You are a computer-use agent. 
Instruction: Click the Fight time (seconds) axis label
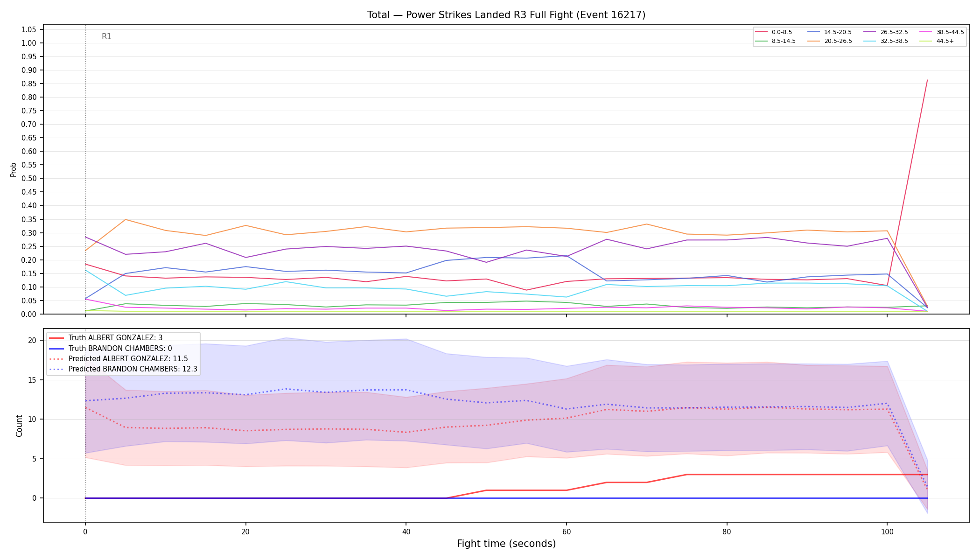tap(506, 544)
